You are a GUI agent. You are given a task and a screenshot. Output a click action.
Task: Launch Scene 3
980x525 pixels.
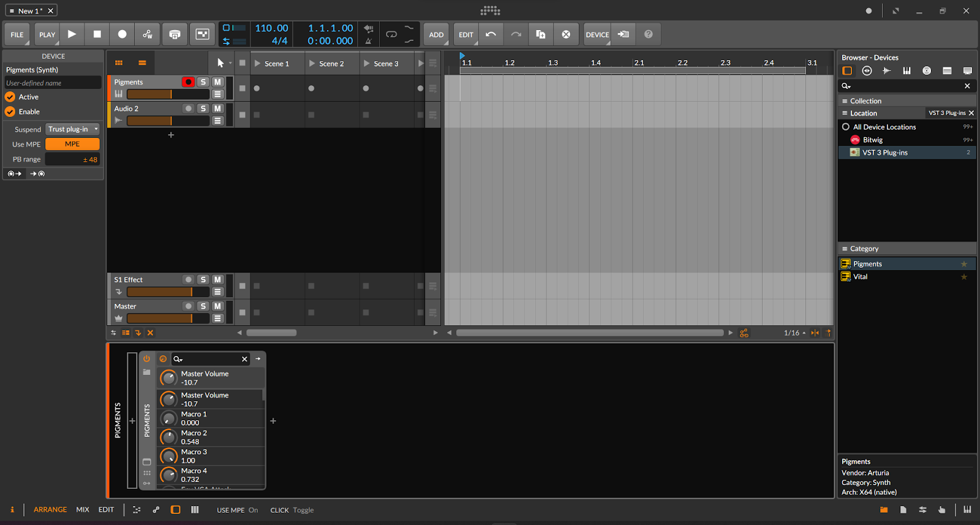coord(366,63)
